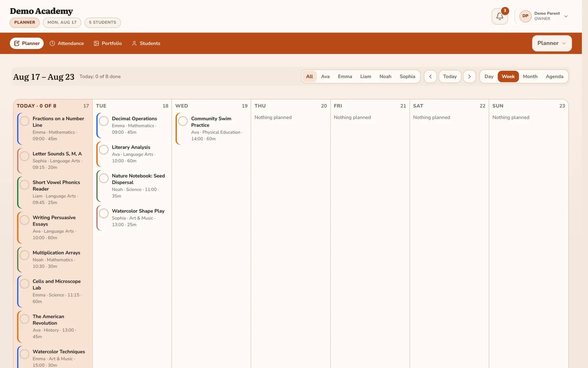Check off Letter Sounds S, M, A
The height and width of the screenshot is (368, 588).
(25, 156)
